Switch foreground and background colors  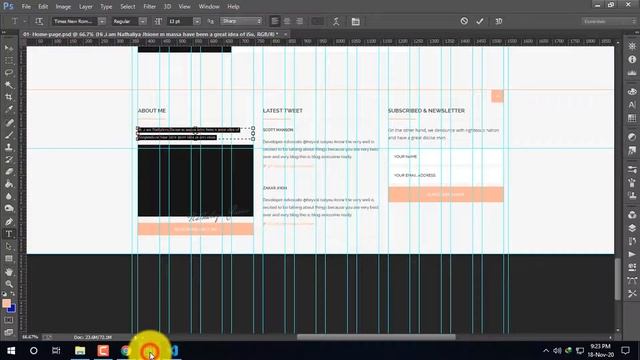click(x=13, y=293)
